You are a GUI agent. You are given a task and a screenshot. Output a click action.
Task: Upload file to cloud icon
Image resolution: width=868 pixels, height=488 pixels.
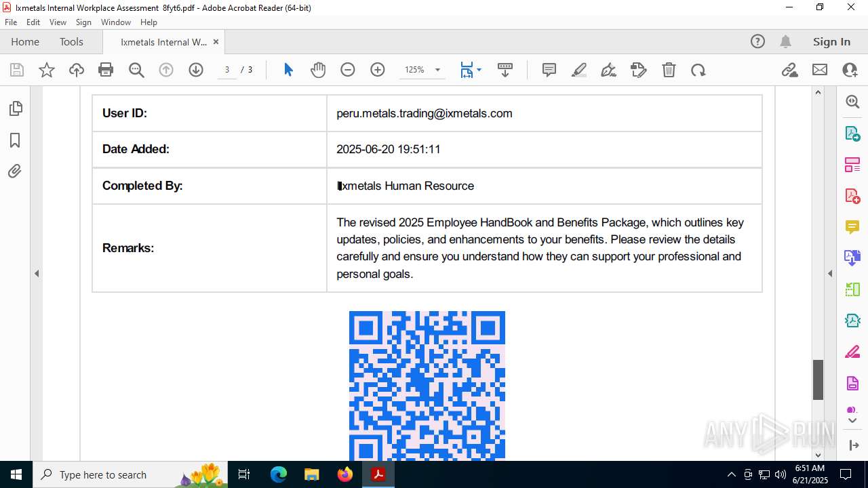click(77, 70)
